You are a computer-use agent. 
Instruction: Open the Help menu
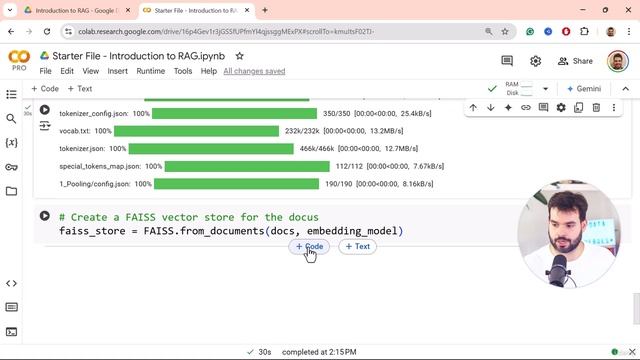coord(209,71)
